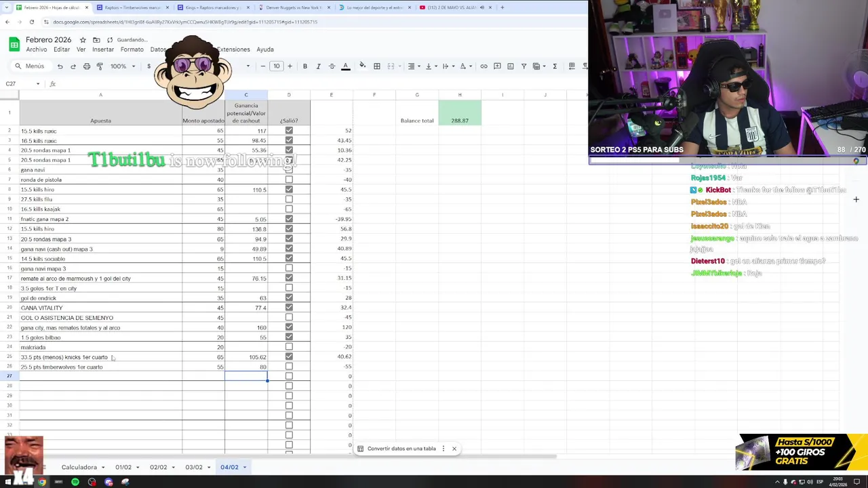Increase font size with the plus button

[290, 66]
